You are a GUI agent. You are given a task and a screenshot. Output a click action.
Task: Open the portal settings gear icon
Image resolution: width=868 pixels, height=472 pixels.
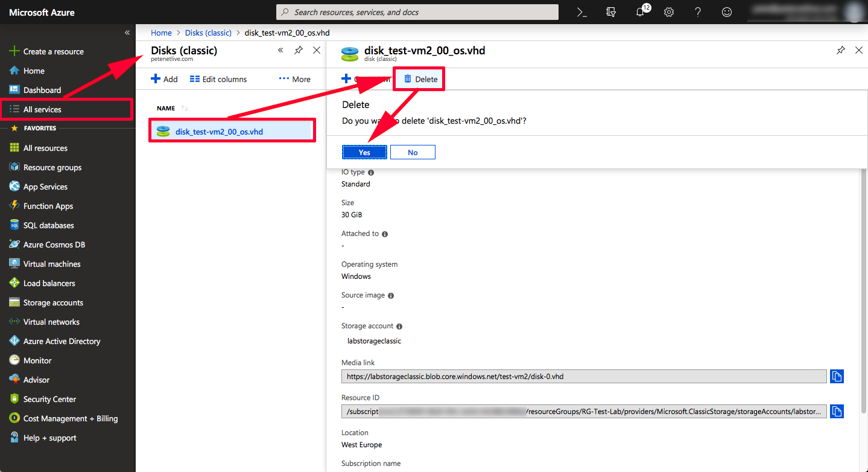669,12
